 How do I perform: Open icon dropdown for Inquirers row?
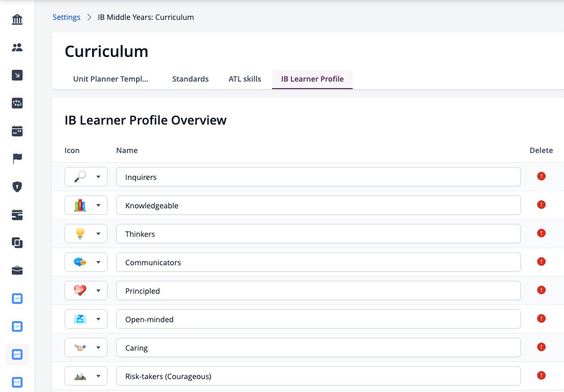(x=86, y=177)
